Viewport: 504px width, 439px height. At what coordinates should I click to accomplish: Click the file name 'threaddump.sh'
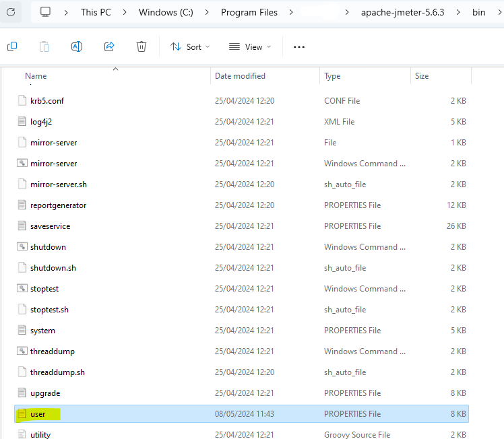click(57, 372)
